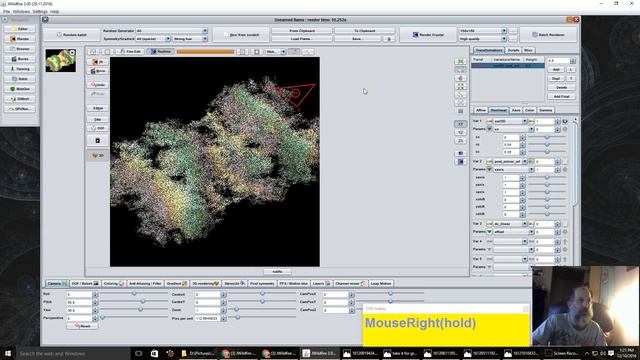Switch to the Nonlinear tab
Viewport: 640px width, 360px height.
(x=498, y=110)
